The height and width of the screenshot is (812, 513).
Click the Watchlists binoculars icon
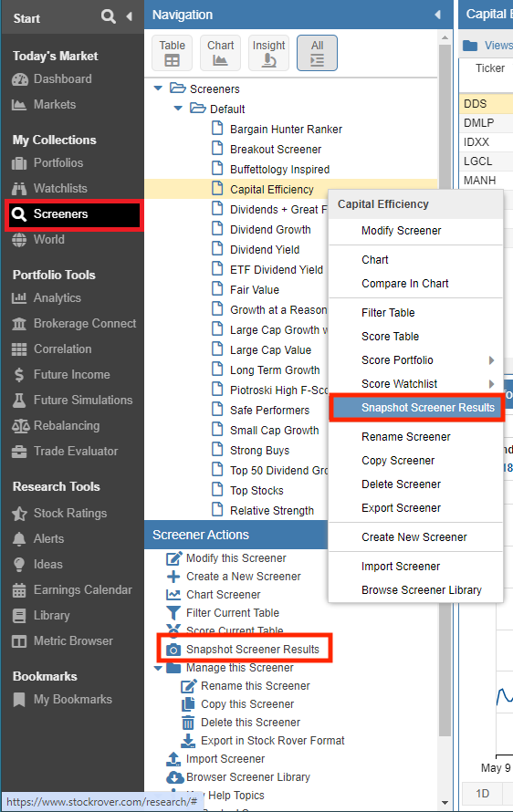click(x=19, y=189)
